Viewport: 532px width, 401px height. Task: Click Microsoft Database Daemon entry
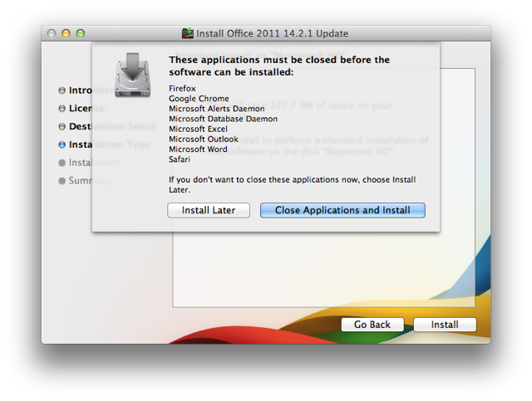coord(223,119)
